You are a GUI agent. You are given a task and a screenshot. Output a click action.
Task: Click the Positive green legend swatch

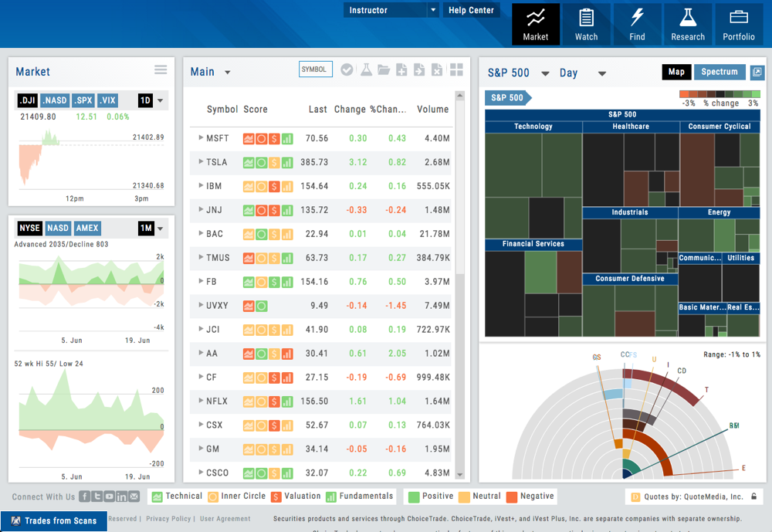click(x=414, y=496)
